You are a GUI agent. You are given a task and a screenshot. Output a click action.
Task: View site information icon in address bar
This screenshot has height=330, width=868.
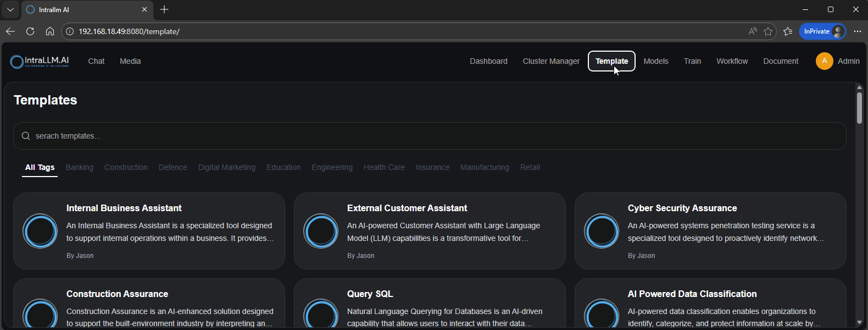point(70,31)
